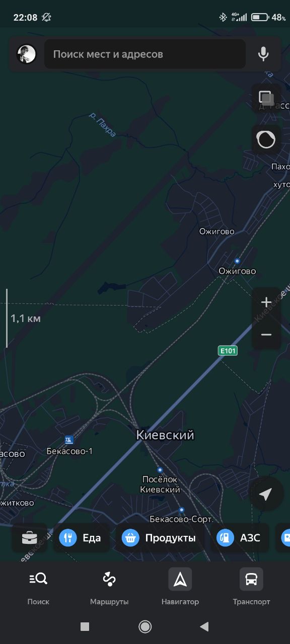Select the АЗС gas stations chip
This screenshot has height=644, width=290.
coord(239,538)
